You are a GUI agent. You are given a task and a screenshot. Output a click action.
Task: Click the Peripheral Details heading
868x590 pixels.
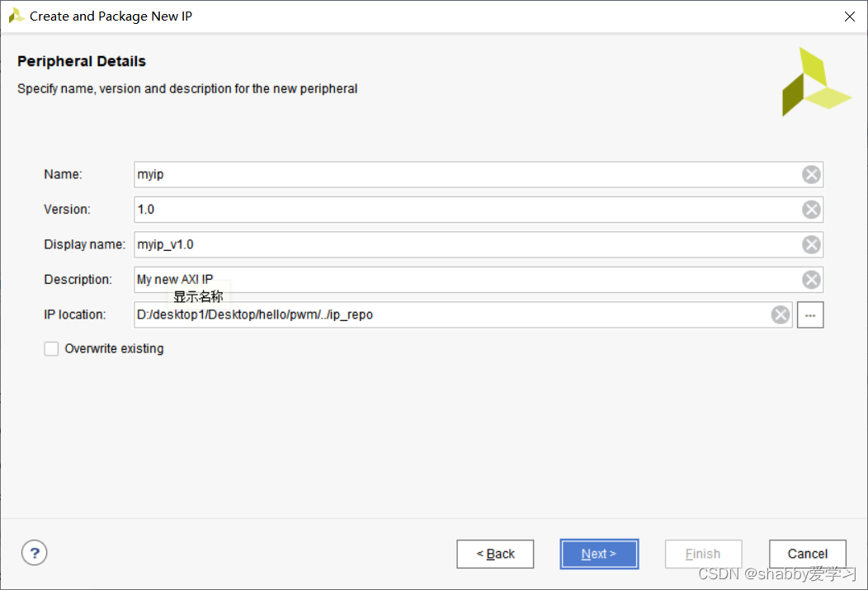82,61
